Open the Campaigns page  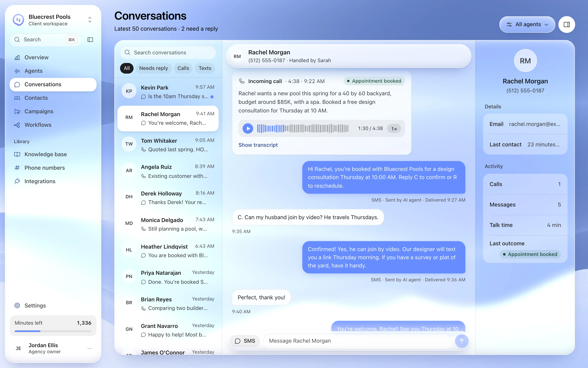pyautogui.click(x=53, y=111)
